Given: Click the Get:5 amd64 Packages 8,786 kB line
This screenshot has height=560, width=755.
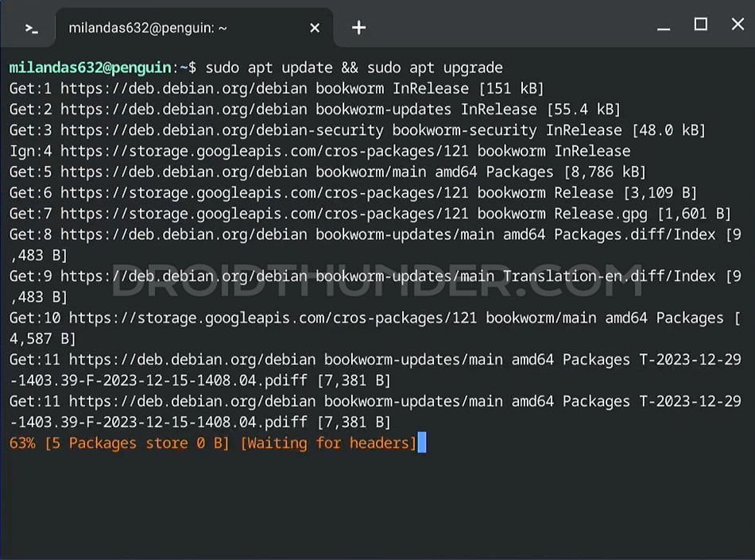Looking at the screenshot, I should pos(327,172).
